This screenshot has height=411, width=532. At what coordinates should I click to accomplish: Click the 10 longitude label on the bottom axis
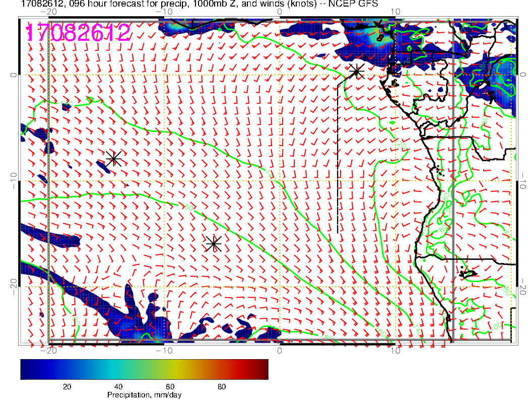click(x=395, y=350)
